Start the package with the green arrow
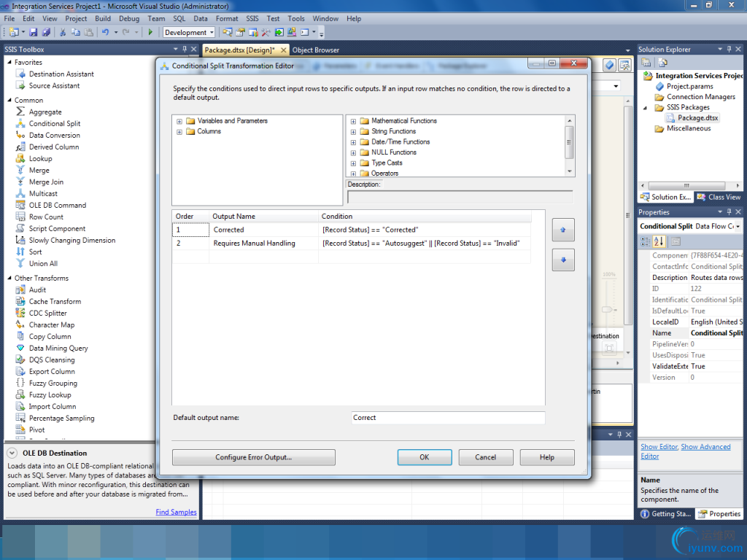Screen dimensions: 747x560 pos(150,32)
